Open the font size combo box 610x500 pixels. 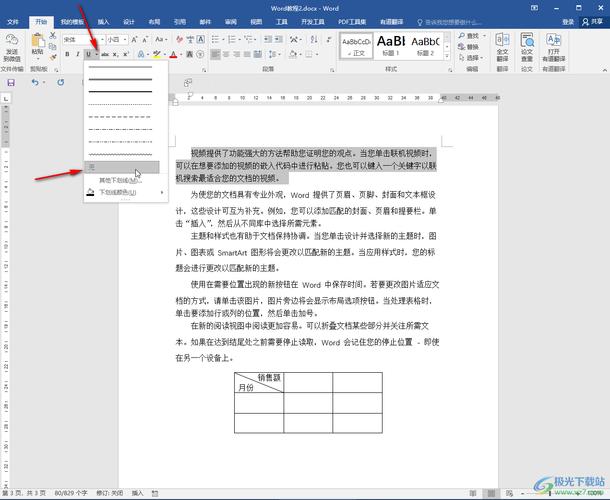pyautogui.click(x=117, y=40)
